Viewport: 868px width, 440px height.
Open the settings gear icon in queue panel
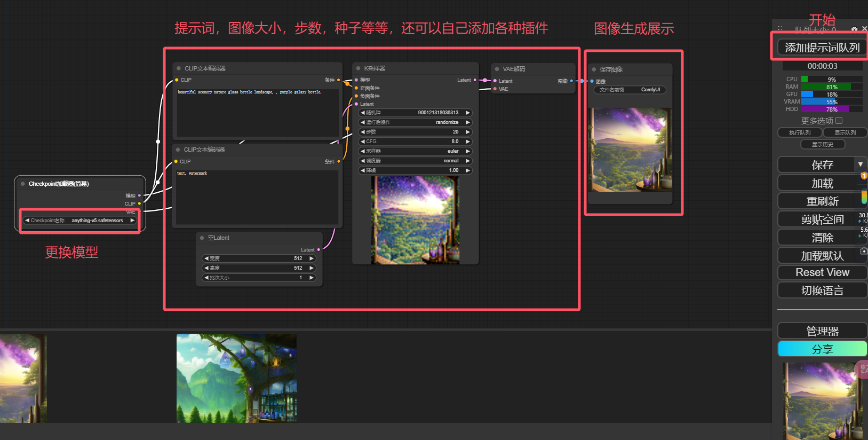tap(855, 29)
